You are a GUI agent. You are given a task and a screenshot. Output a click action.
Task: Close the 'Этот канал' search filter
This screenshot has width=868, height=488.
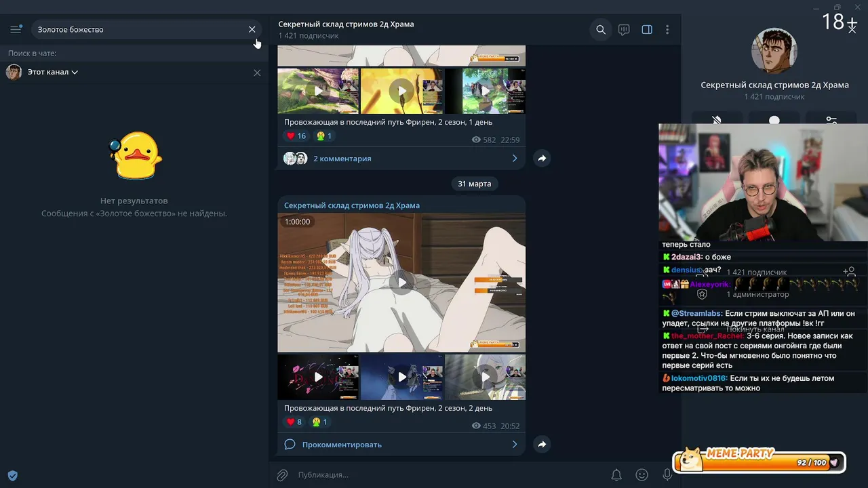(x=257, y=73)
